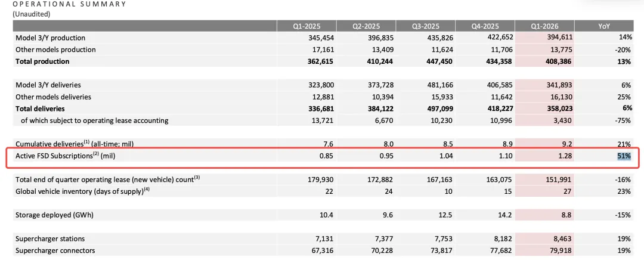Click Global vehicle inventory row label
Viewport: 644px width, 260px height.
[x=82, y=191]
